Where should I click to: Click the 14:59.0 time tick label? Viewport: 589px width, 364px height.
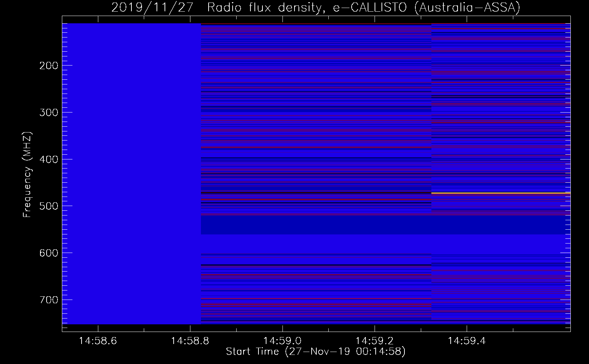282,341
